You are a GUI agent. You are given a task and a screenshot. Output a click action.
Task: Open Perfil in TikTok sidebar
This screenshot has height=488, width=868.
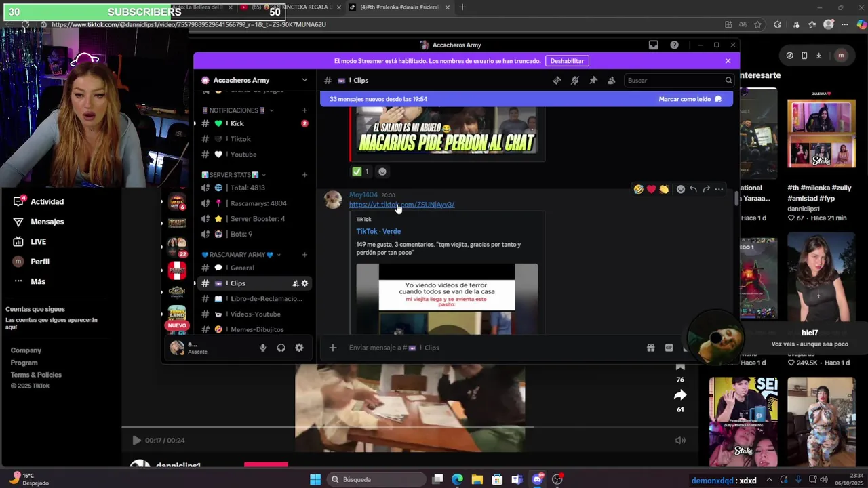31,262
